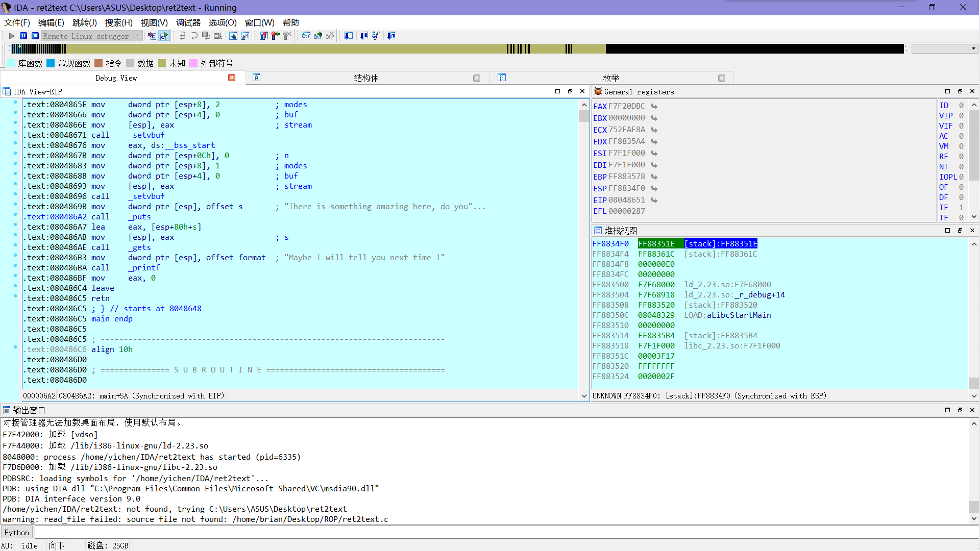Click the 库函数 color legend swatch
Image resolution: width=980 pixels, height=551 pixels.
(11, 63)
